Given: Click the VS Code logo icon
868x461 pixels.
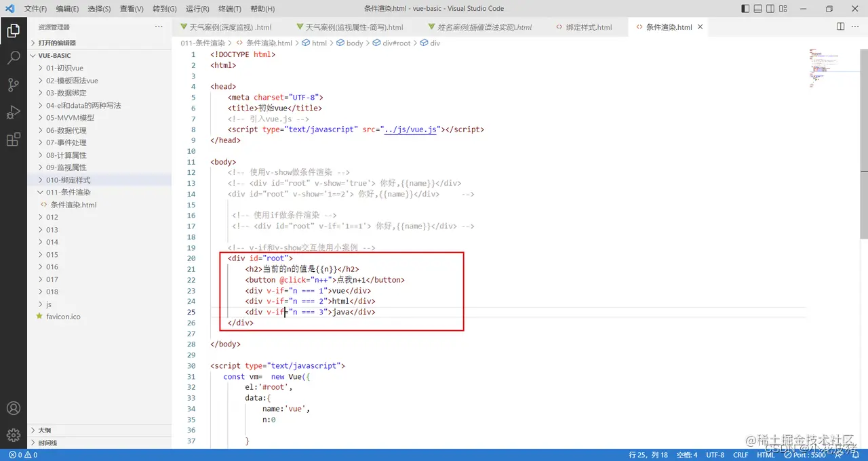Looking at the screenshot, I should click(9, 9).
